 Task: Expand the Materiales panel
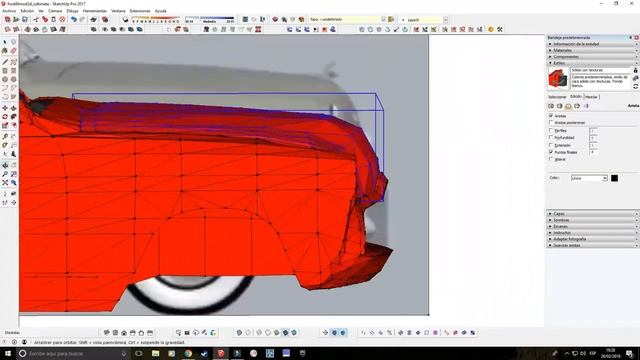(x=592, y=50)
